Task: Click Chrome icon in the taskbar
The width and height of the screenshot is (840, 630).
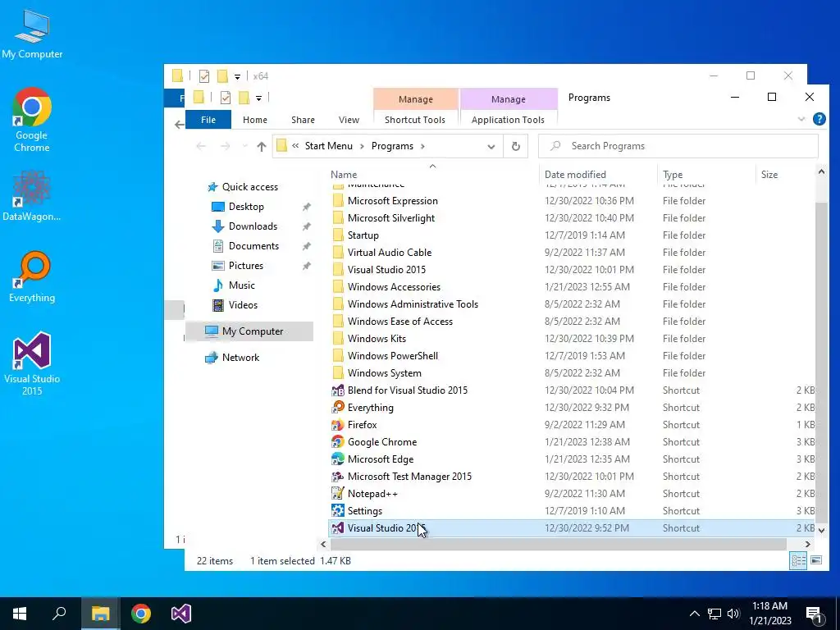Action: point(141,614)
